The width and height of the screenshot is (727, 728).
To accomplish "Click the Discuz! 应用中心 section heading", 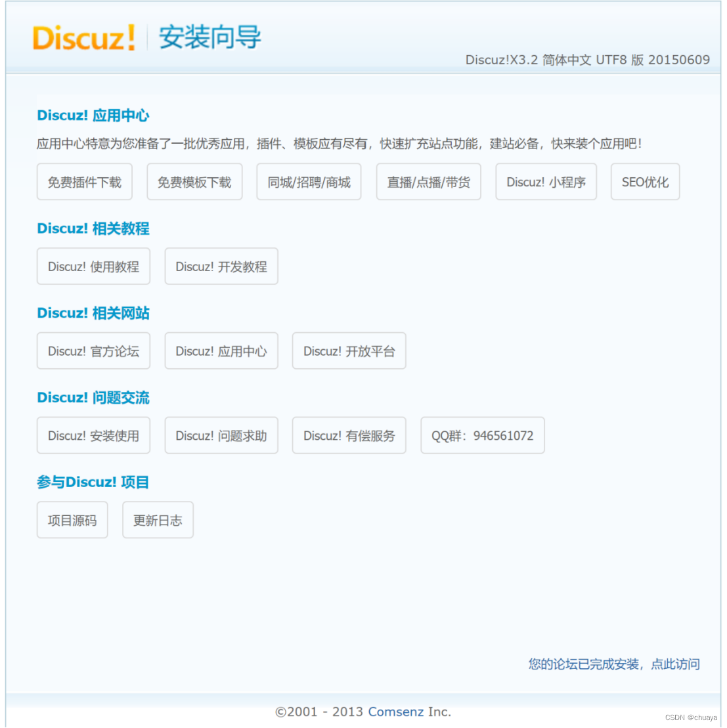I will click(x=93, y=115).
